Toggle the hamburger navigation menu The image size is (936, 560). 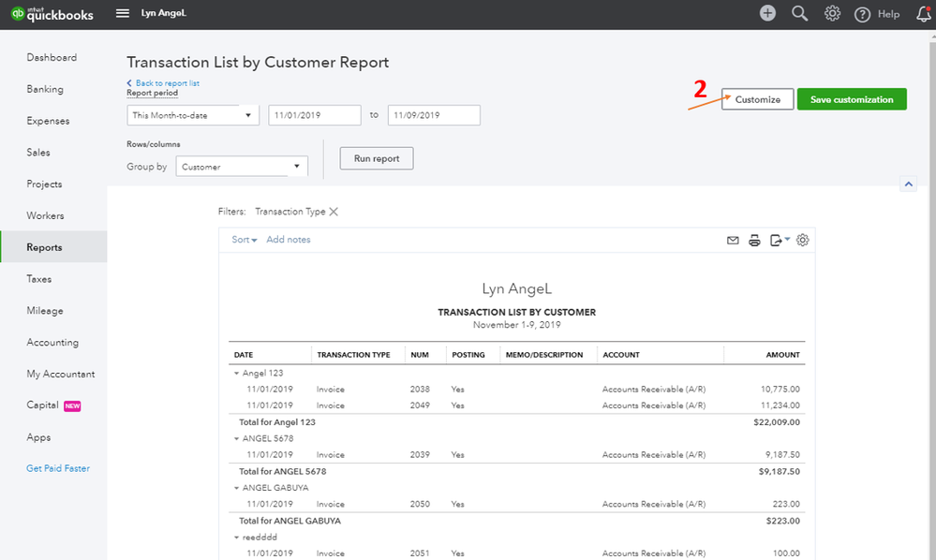tap(123, 13)
